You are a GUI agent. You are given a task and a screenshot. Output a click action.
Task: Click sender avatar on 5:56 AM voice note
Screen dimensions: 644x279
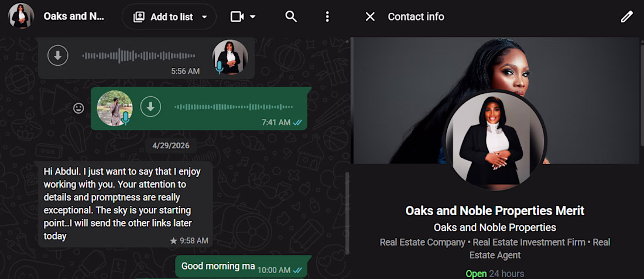[230, 57]
